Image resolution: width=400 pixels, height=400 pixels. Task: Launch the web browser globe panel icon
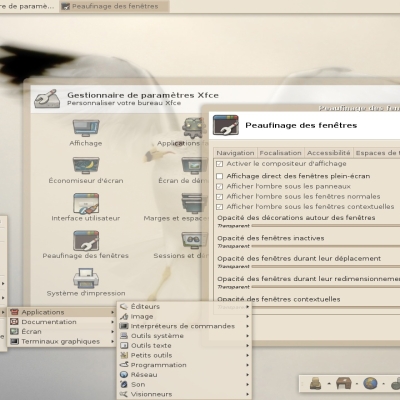click(x=370, y=383)
